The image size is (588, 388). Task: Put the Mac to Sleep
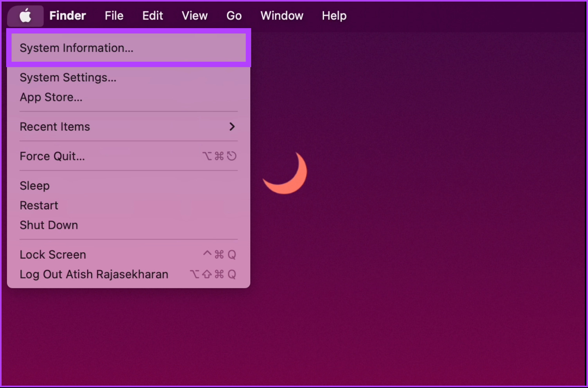pyautogui.click(x=34, y=185)
